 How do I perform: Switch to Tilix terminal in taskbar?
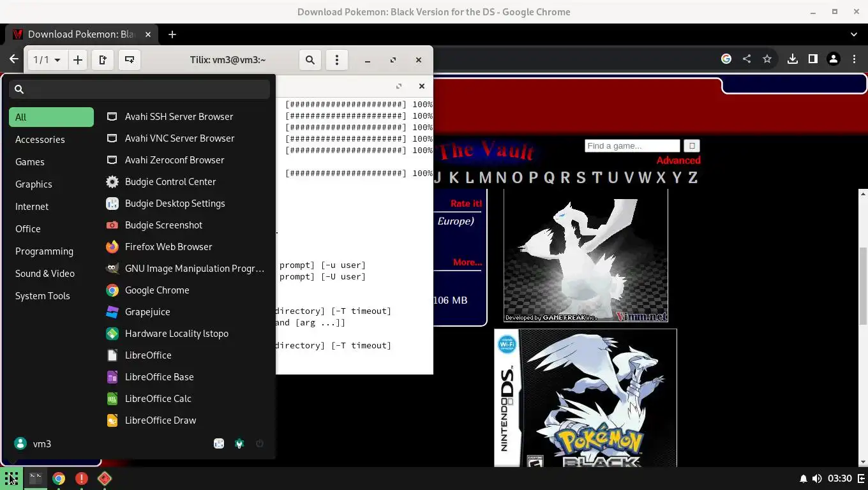coord(36,479)
